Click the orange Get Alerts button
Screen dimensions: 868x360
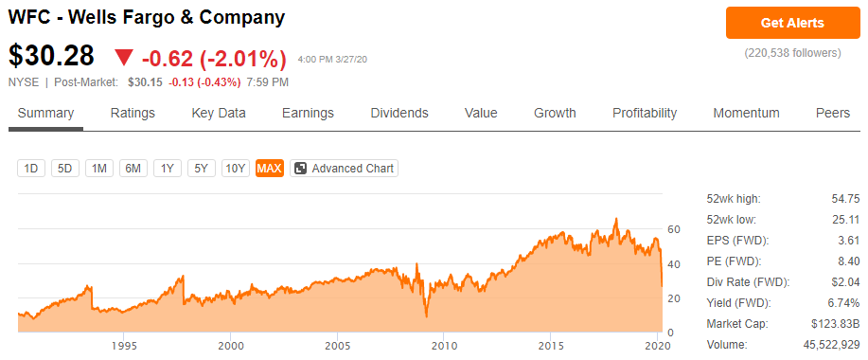click(x=792, y=24)
